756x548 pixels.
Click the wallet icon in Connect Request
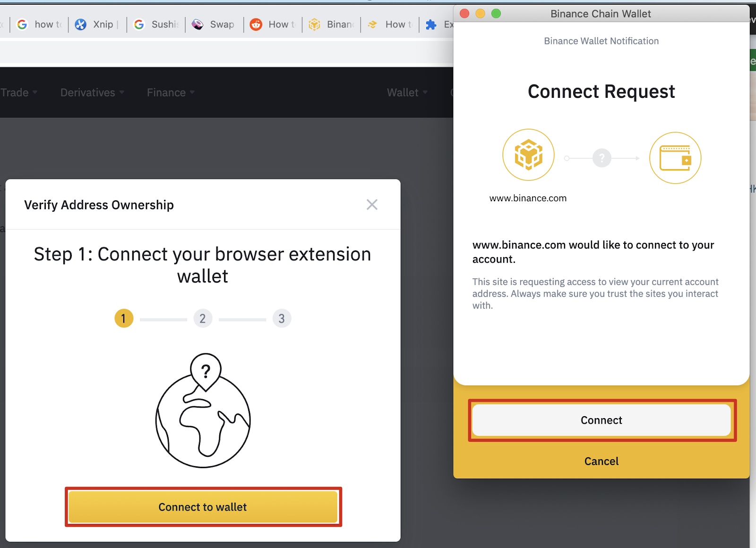[x=675, y=158]
